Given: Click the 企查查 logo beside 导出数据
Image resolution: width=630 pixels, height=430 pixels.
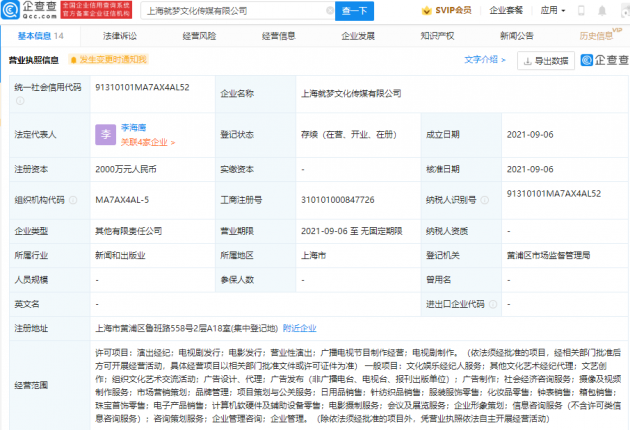Looking at the screenshot, I should [x=597, y=60].
